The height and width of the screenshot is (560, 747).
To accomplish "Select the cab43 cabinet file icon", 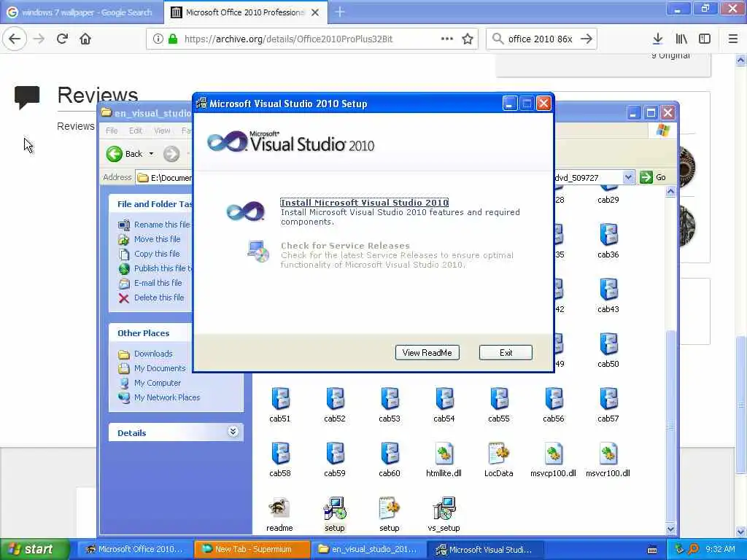I will click(x=608, y=289).
